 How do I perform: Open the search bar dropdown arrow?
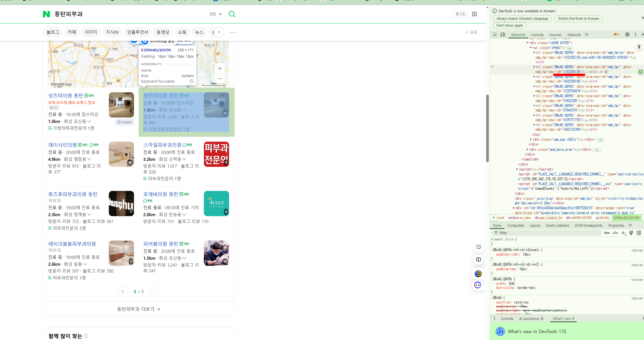point(220,14)
